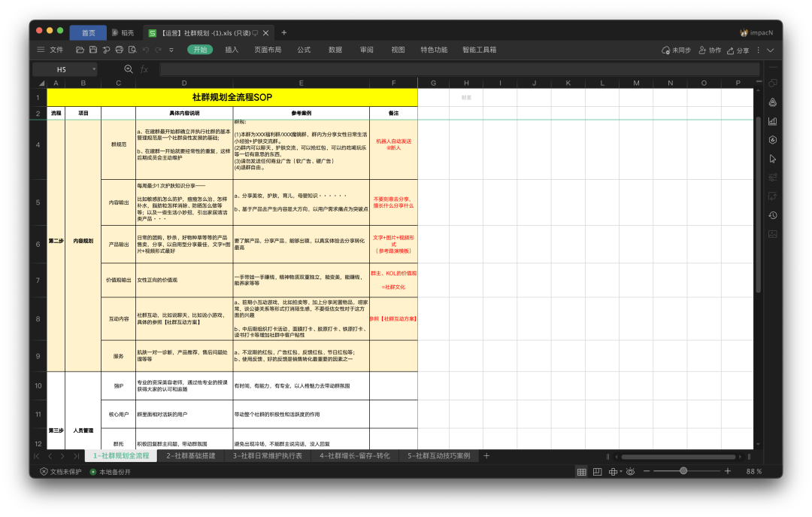
Task: Go to previous sheet arrow
Action: click(50, 456)
